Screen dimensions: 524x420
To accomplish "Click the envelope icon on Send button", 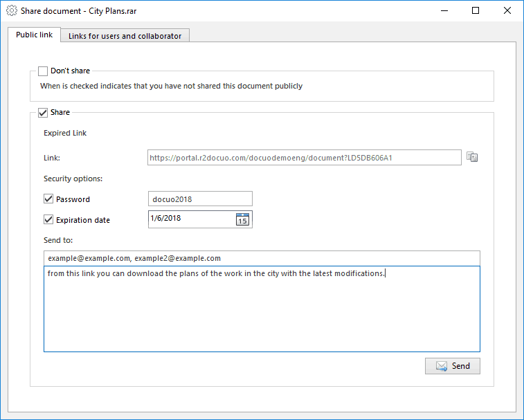I will [441, 366].
